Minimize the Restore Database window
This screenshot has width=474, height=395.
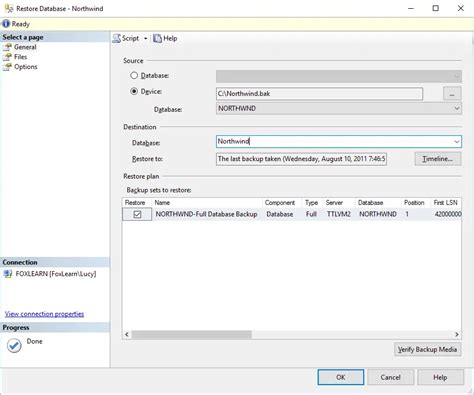click(411, 8)
